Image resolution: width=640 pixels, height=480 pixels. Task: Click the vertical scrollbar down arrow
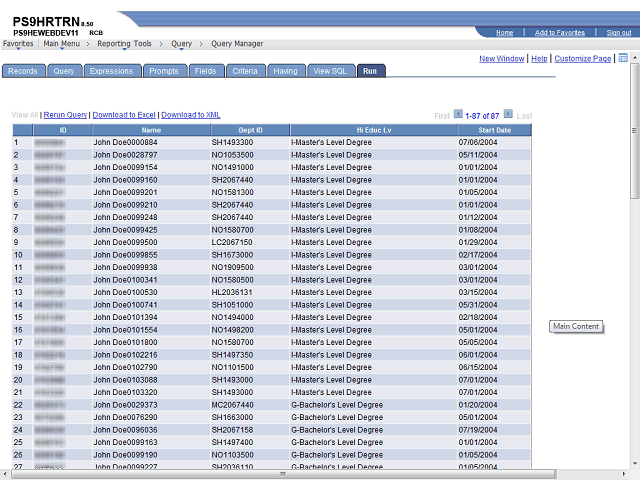coord(635,463)
